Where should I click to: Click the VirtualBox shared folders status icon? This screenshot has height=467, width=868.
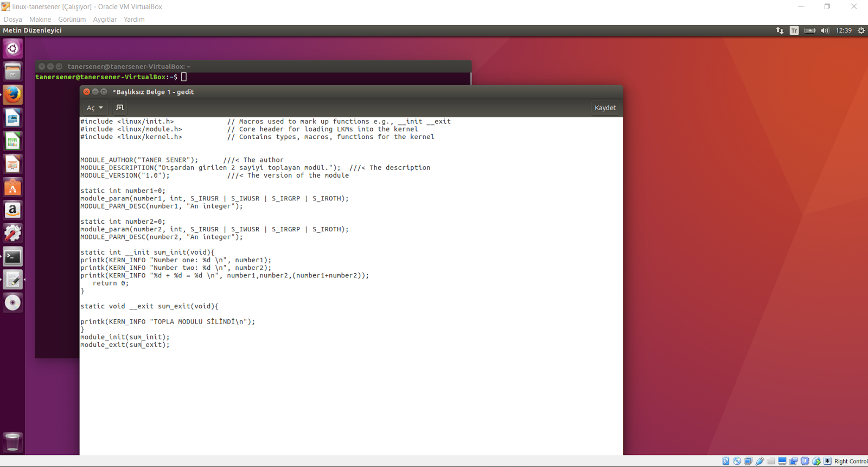pos(771,461)
